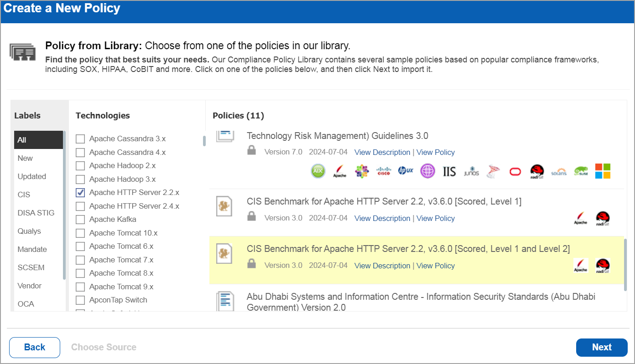Click the SUSE chameleon icon
This screenshot has width=635, height=364.
(581, 171)
